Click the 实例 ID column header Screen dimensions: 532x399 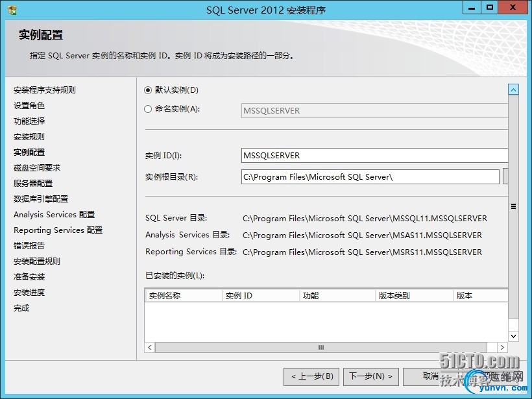point(261,295)
